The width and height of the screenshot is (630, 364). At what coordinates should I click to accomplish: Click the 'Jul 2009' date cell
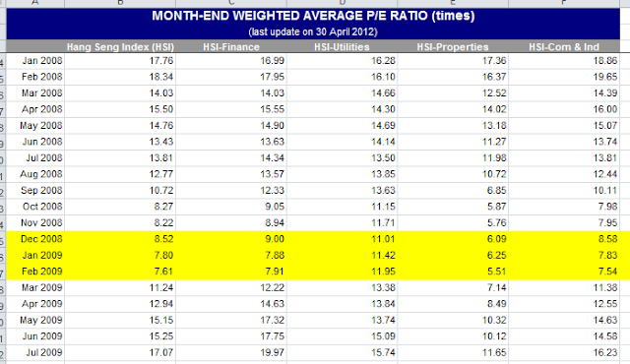[x=35, y=353]
